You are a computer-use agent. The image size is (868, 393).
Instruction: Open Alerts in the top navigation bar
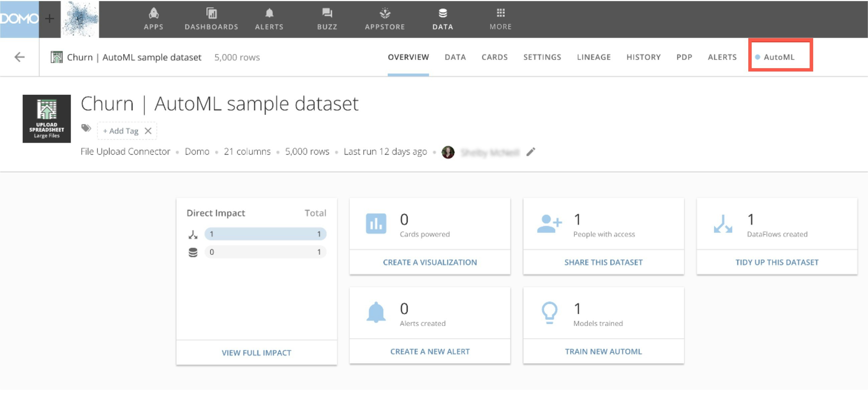point(269,19)
